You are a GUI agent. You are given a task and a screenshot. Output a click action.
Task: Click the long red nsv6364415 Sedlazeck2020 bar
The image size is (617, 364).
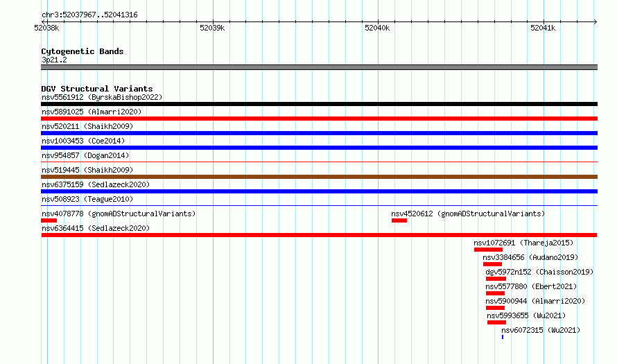319,235
